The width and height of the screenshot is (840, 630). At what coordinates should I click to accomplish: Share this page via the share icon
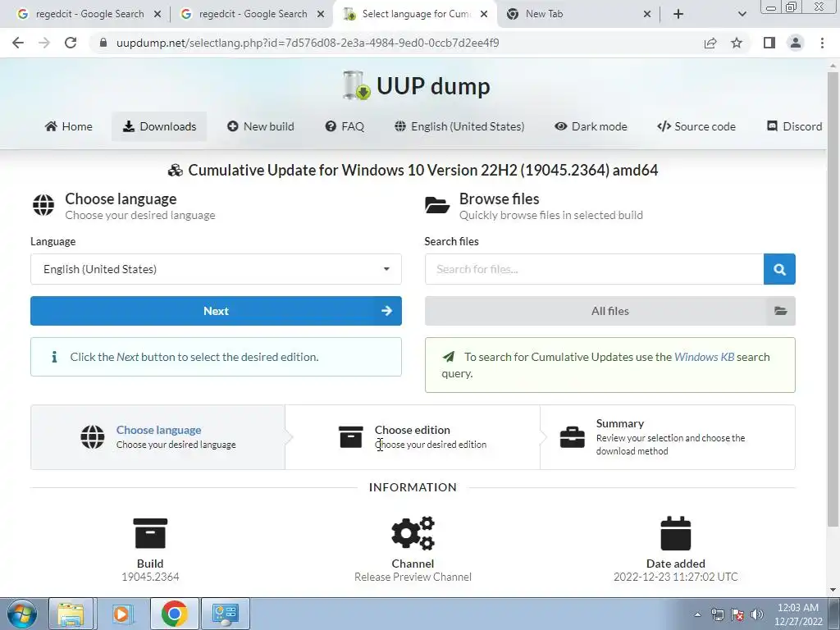tap(710, 43)
